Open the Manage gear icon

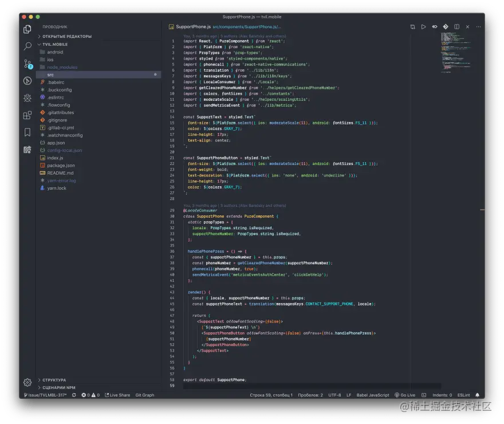coord(27,382)
